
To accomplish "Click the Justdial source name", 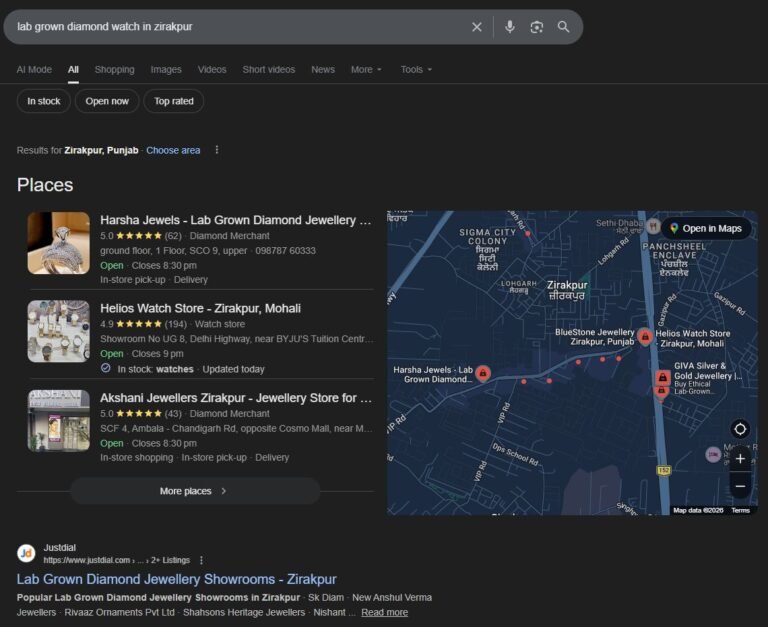I will [60, 548].
